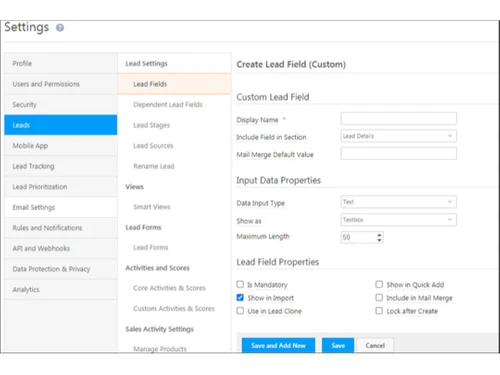The height and width of the screenshot is (375, 500).
Task: Click the Display Name input field
Action: (399, 119)
